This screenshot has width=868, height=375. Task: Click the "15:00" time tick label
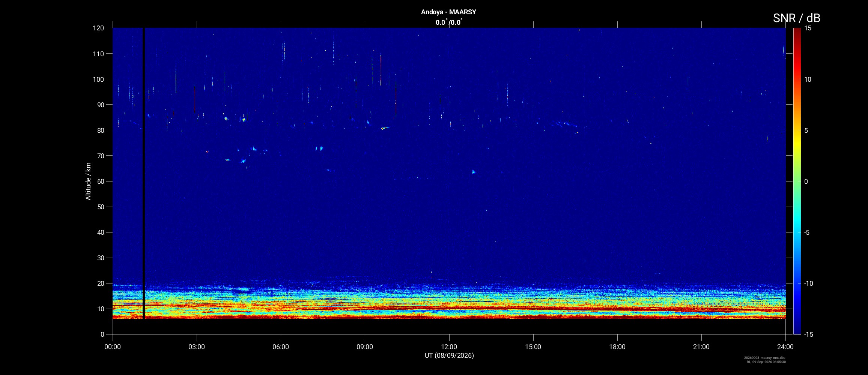(x=533, y=347)
